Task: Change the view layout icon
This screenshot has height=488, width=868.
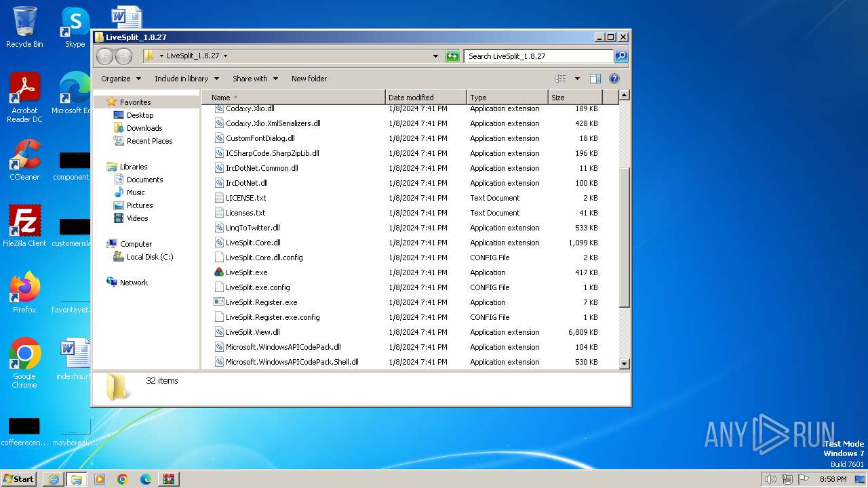Action: tap(561, 79)
